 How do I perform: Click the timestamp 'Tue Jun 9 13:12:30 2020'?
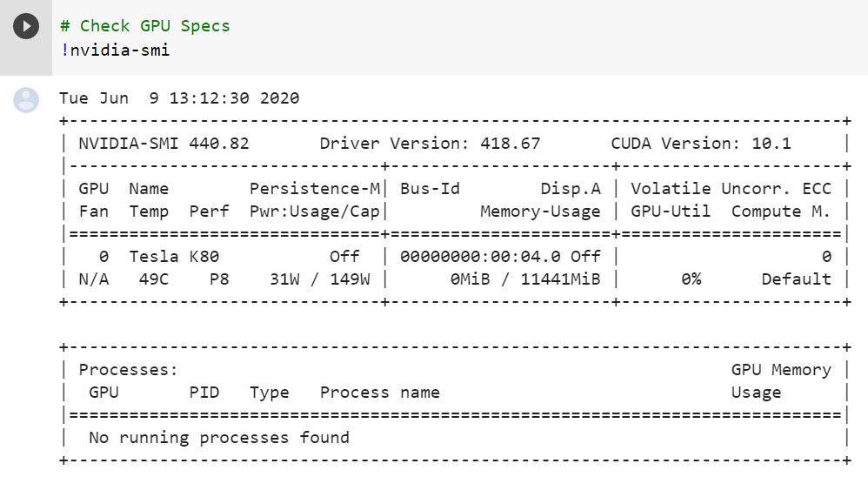179,98
